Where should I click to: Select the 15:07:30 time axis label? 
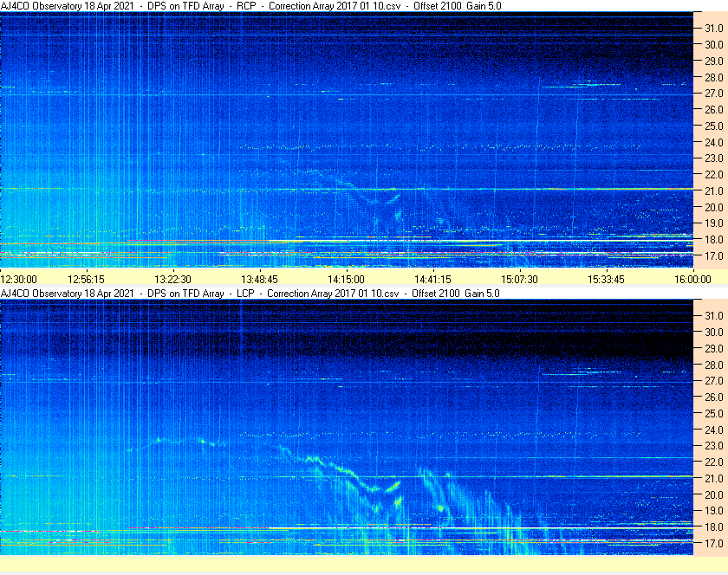coord(519,280)
